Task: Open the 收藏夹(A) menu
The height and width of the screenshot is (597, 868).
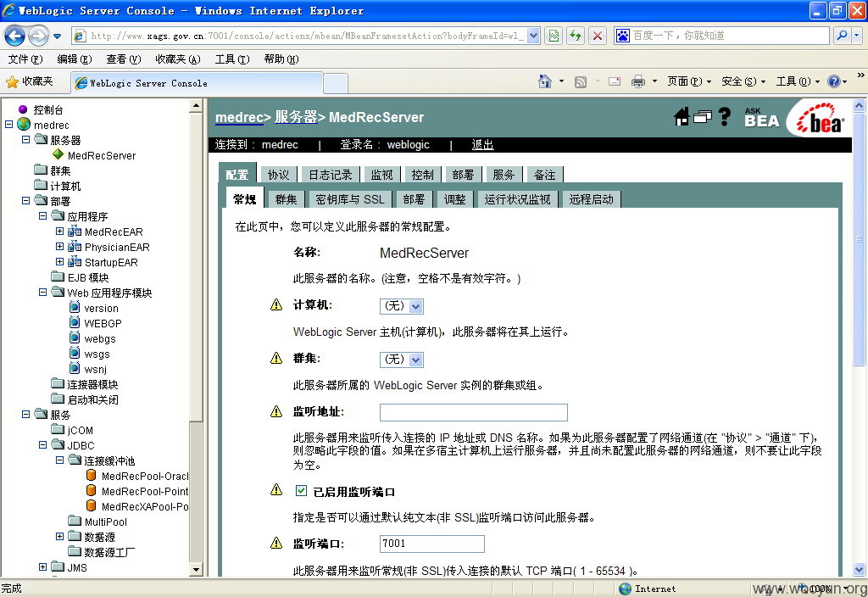Action: tap(178, 59)
